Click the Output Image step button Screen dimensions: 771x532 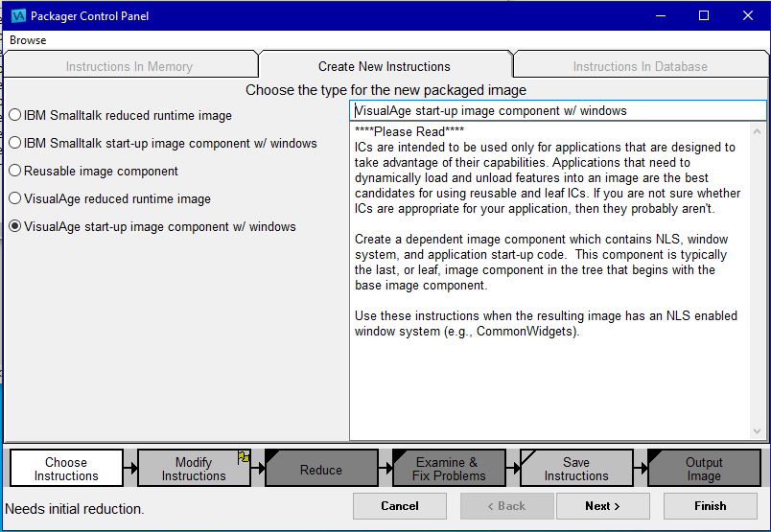click(703, 469)
